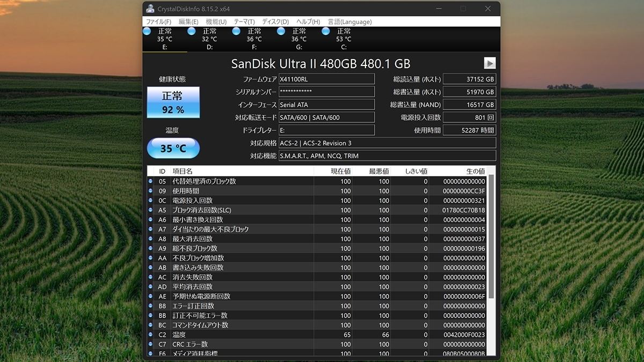This screenshot has width=644, height=362.
Task: Open the 機能(U) menu
Action: pos(216,22)
